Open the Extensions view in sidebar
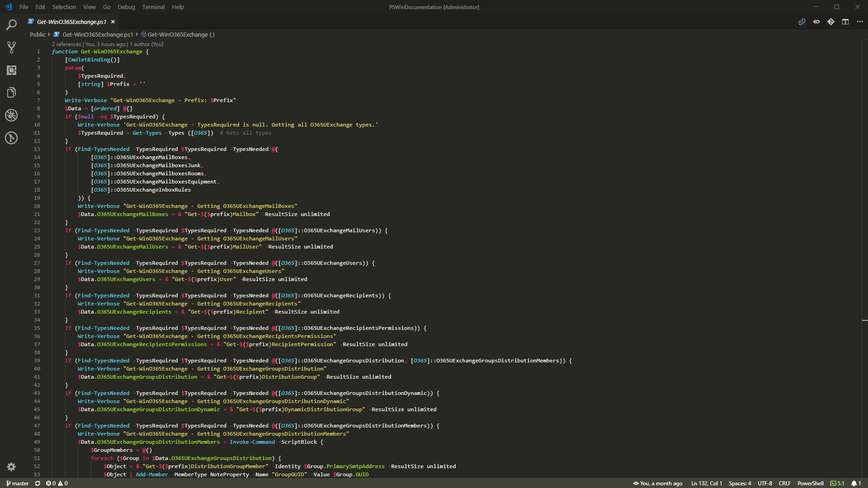Viewport: 868px width, 488px height. [x=11, y=70]
